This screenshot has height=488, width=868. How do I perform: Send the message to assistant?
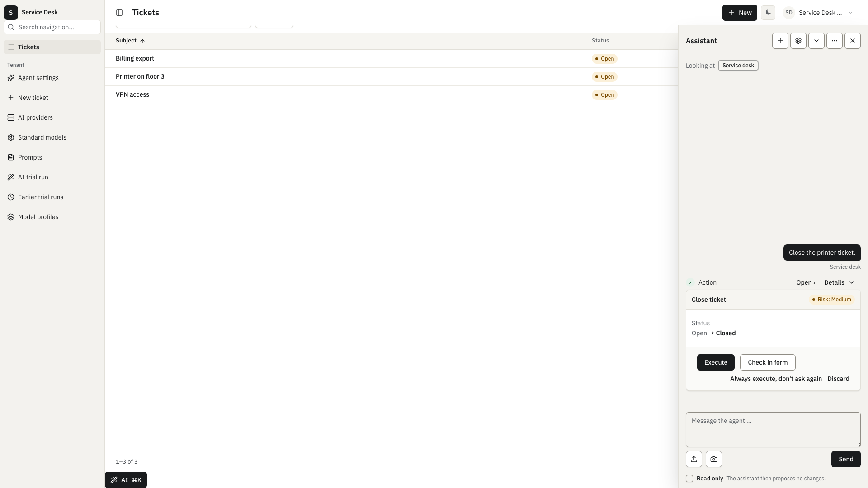pyautogui.click(x=846, y=459)
